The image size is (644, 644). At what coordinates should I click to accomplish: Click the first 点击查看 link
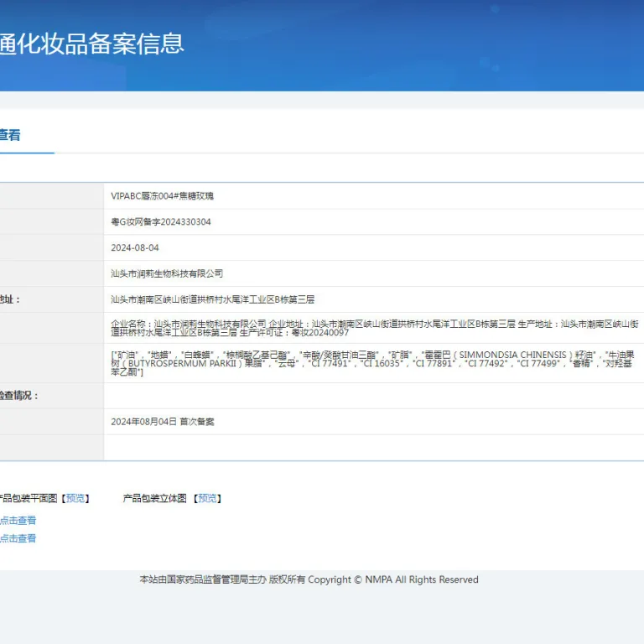[x=18, y=521]
